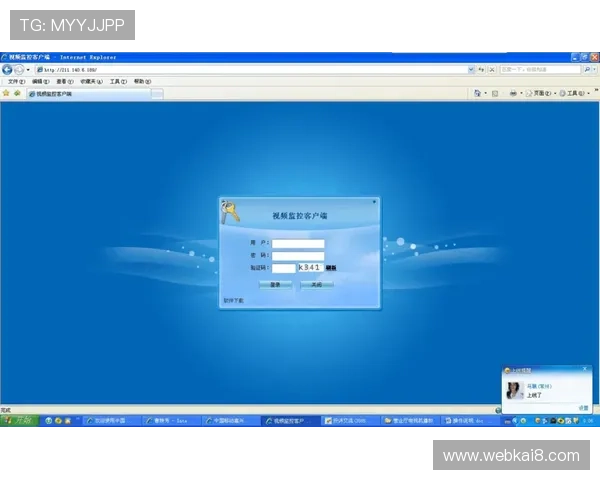The width and height of the screenshot is (600, 480).
Task: Click the Home page icon
Action: (477, 93)
